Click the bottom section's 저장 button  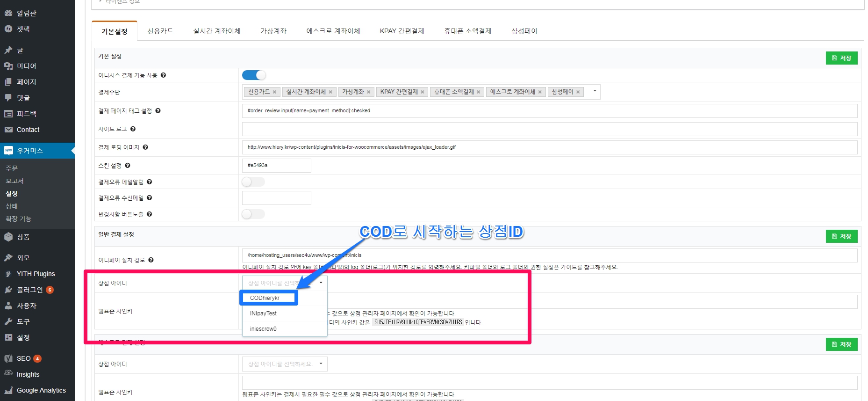pos(841,344)
